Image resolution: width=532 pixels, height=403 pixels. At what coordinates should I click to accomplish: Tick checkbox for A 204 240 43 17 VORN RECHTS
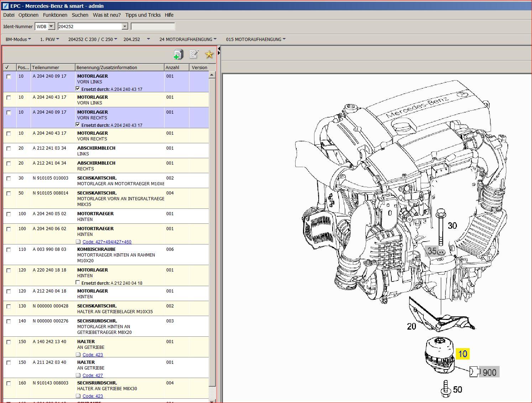pyautogui.click(x=9, y=134)
